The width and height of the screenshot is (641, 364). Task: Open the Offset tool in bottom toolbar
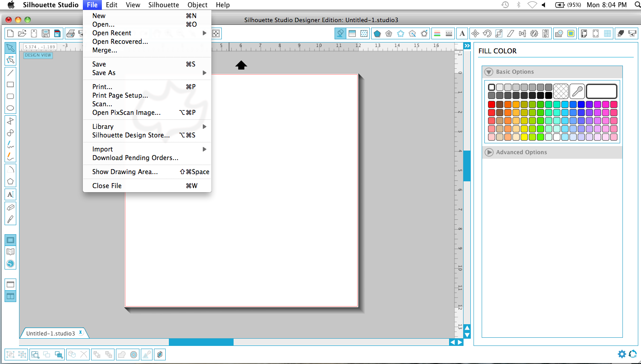134,355
